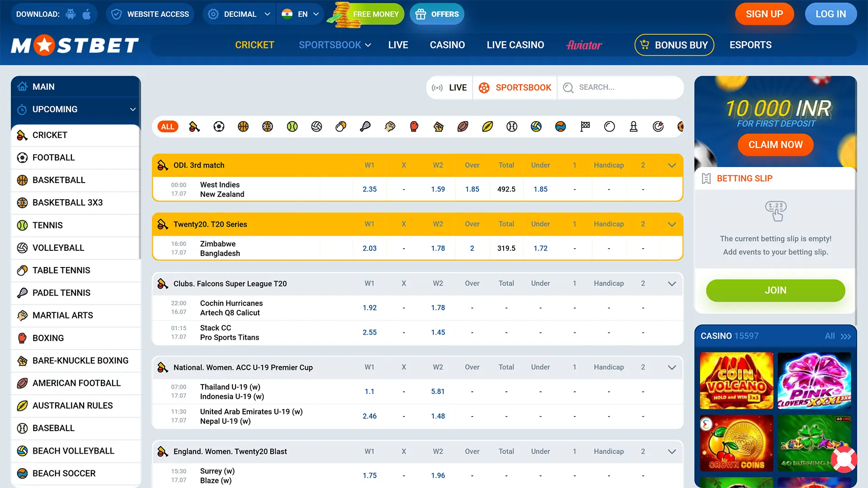Select MAIN in the left sidebar
The height and width of the screenshot is (488, 868).
(x=76, y=87)
